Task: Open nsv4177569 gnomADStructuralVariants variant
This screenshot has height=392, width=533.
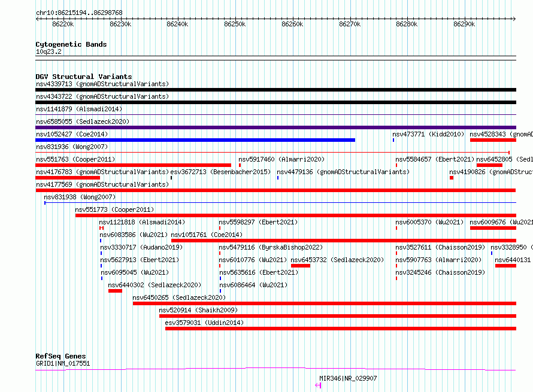Action: (x=102, y=184)
